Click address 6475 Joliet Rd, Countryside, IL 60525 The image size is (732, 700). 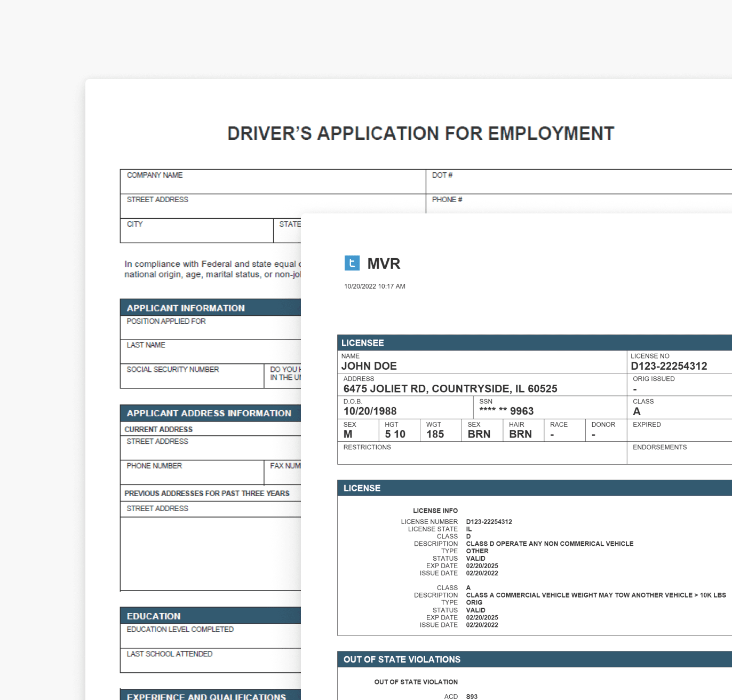(x=450, y=389)
